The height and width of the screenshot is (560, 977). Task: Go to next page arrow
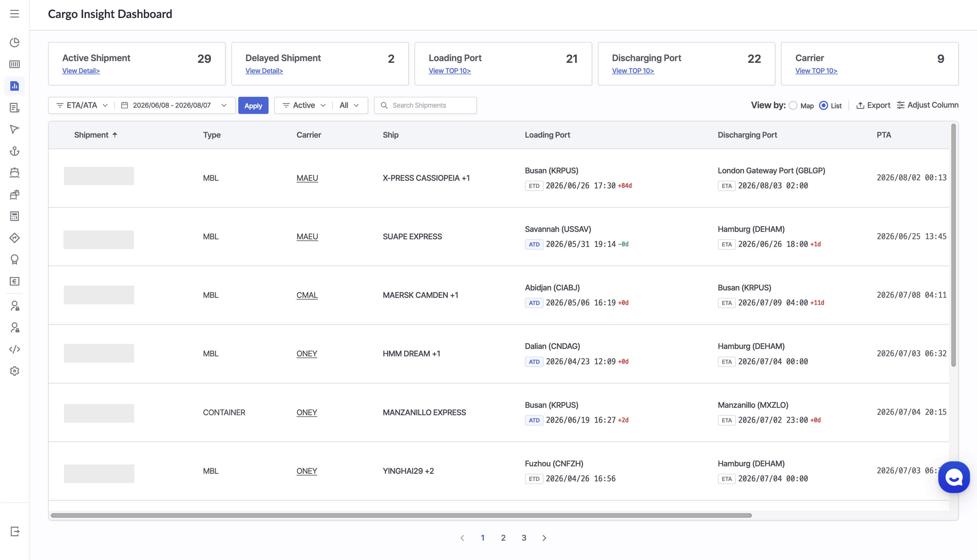(x=544, y=538)
